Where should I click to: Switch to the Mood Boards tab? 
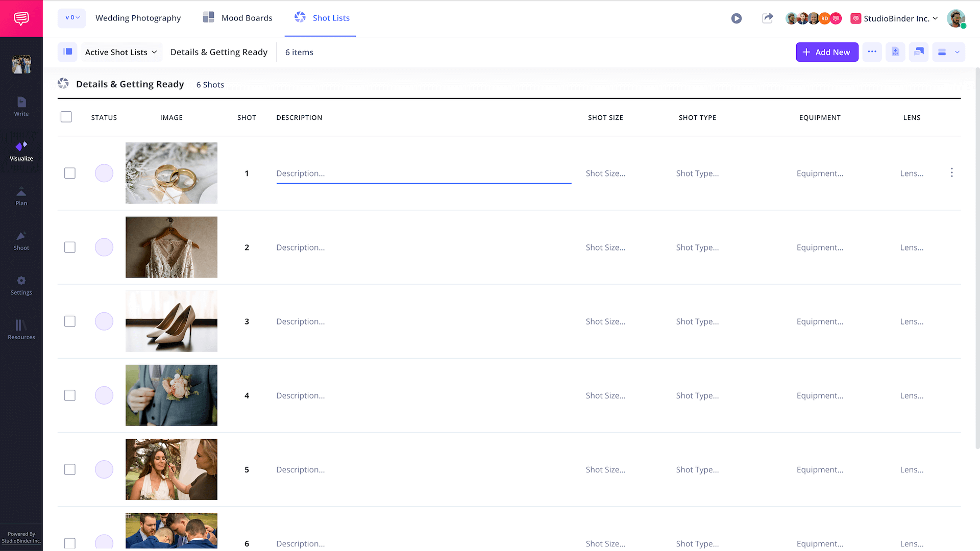tap(238, 18)
